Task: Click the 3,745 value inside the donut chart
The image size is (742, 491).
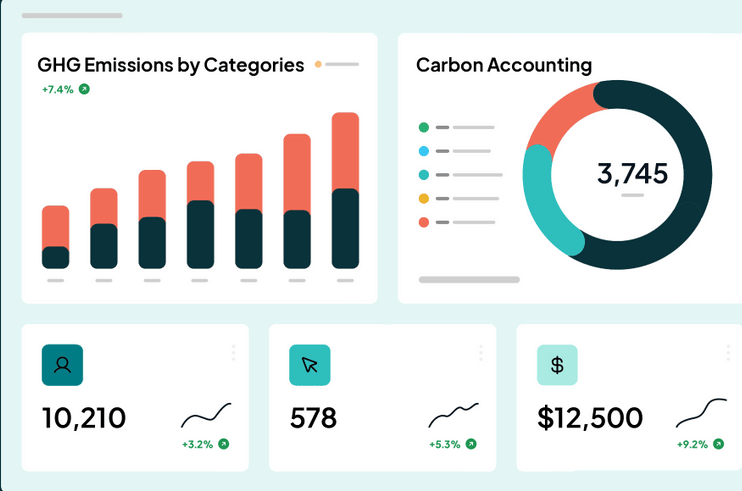Action: click(x=632, y=173)
